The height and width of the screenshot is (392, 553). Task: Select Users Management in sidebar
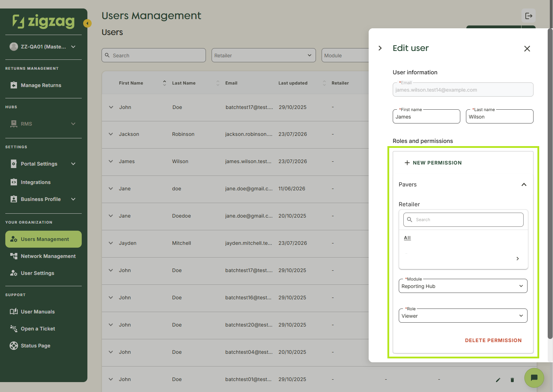click(x=44, y=239)
